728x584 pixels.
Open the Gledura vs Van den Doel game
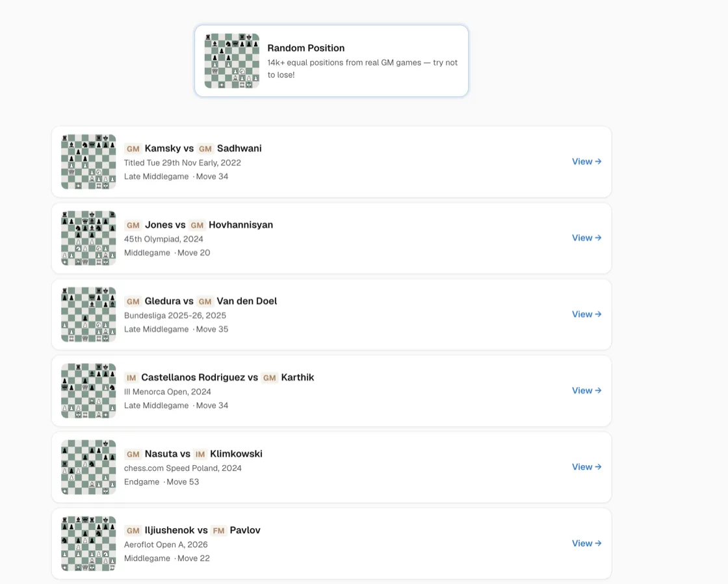coord(586,314)
